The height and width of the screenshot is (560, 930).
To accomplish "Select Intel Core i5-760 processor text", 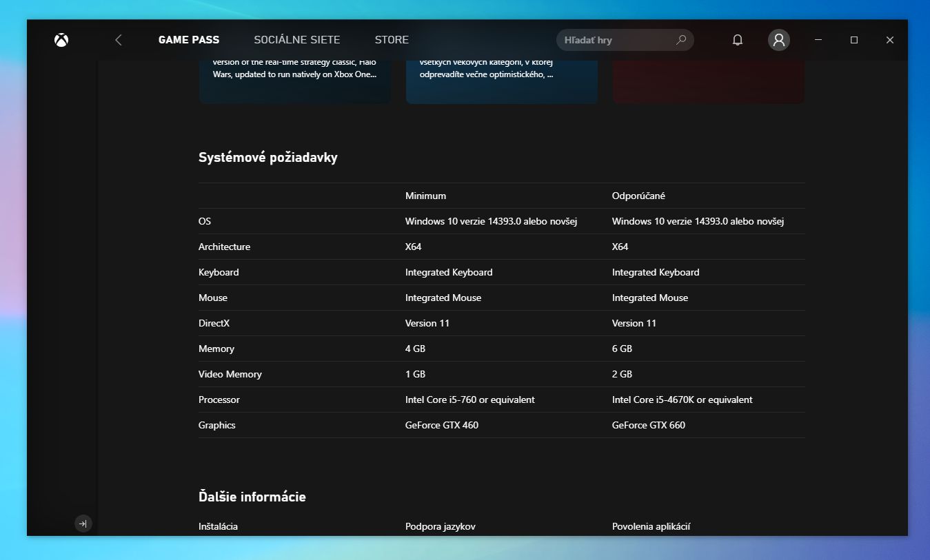I will click(x=470, y=400).
